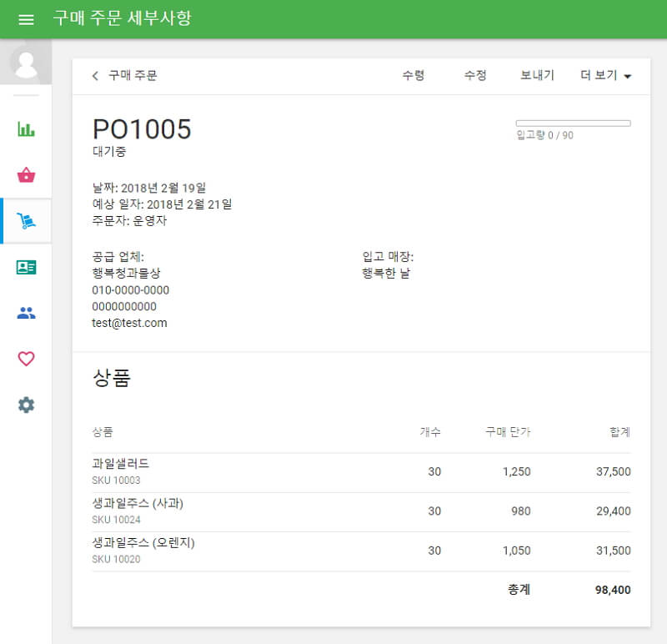667x644 pixels.
Task: Click the 보내기 action item
Action: pyautogui.click(x=536, y=75)
